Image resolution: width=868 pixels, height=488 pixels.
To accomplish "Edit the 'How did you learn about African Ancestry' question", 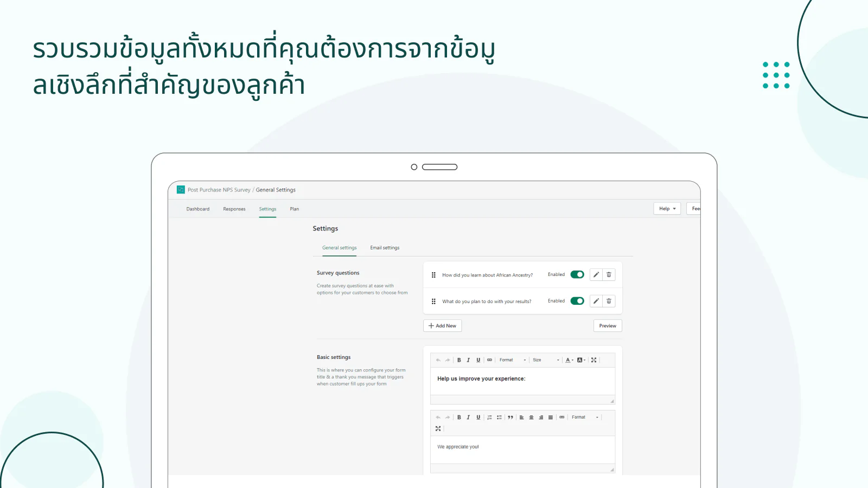I will [596, 275].
